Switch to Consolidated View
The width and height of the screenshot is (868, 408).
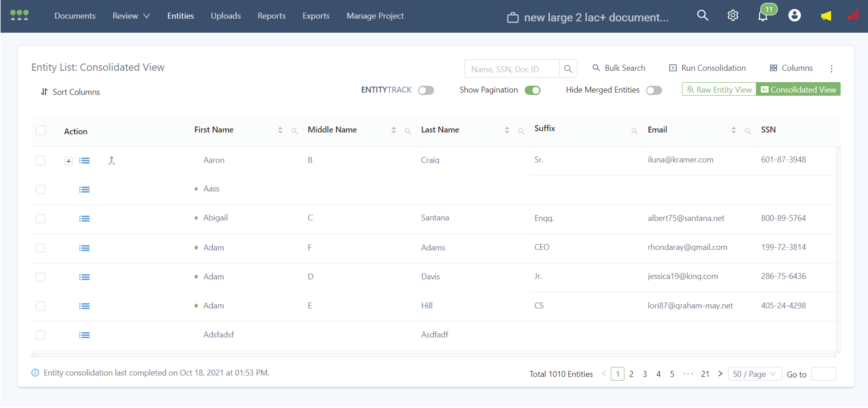[x=798, y=89]
